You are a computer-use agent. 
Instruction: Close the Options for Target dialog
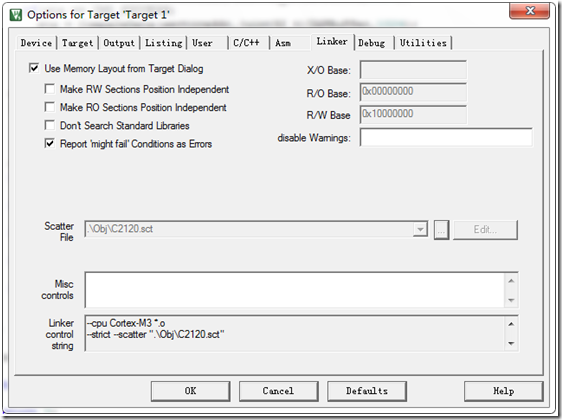pyautogui.click(x=529, y=11)
